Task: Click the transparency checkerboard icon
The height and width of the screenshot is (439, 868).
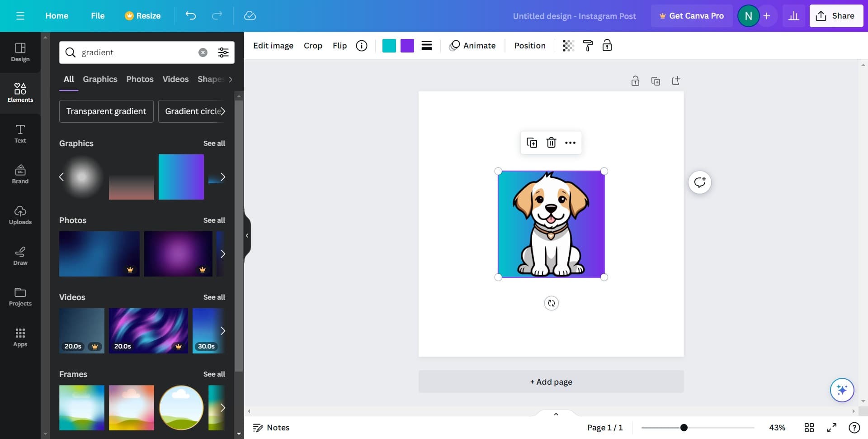Action: [568, 46]
